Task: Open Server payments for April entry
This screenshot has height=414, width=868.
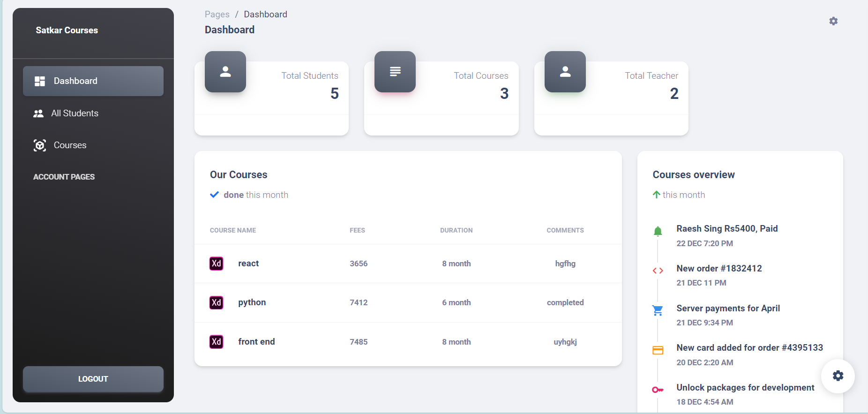Action: [x=728, y=309]
